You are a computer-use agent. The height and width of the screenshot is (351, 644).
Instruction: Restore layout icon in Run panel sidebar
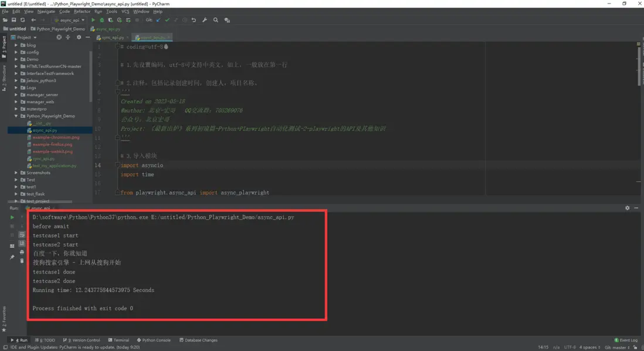pyautogui.click(x=12, y=246)
